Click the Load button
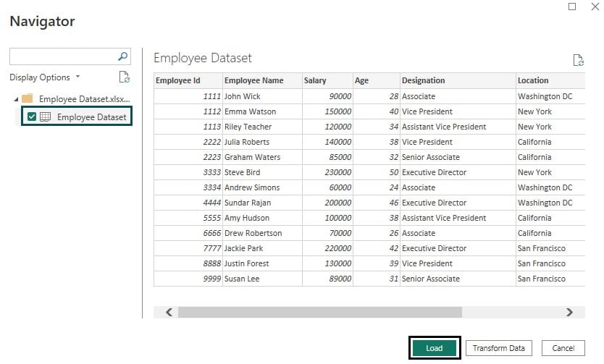Screen dimensions: 604x364 click(x=434, y=348)
